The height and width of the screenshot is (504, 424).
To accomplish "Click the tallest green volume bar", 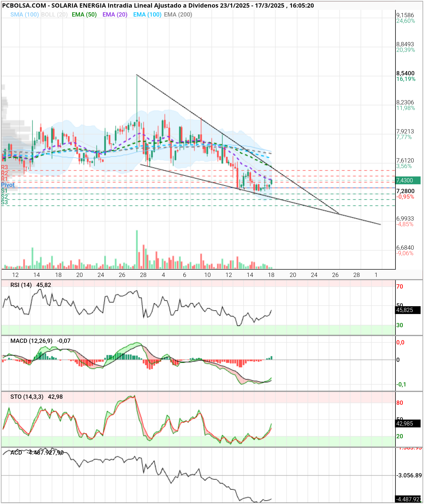I will pyautogui.click(x=137, y=249).
